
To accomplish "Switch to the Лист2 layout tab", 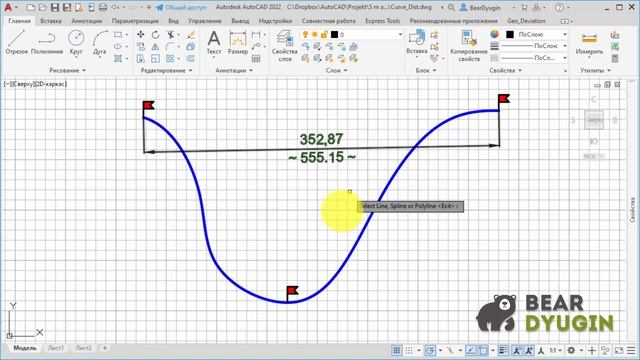I will (x=83, y=348).
